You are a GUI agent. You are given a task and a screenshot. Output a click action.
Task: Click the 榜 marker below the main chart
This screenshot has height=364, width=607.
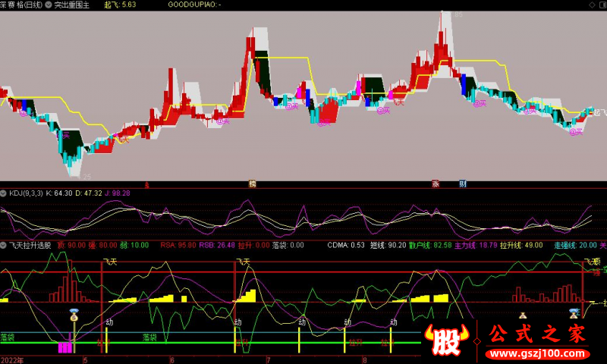[253, 184]
